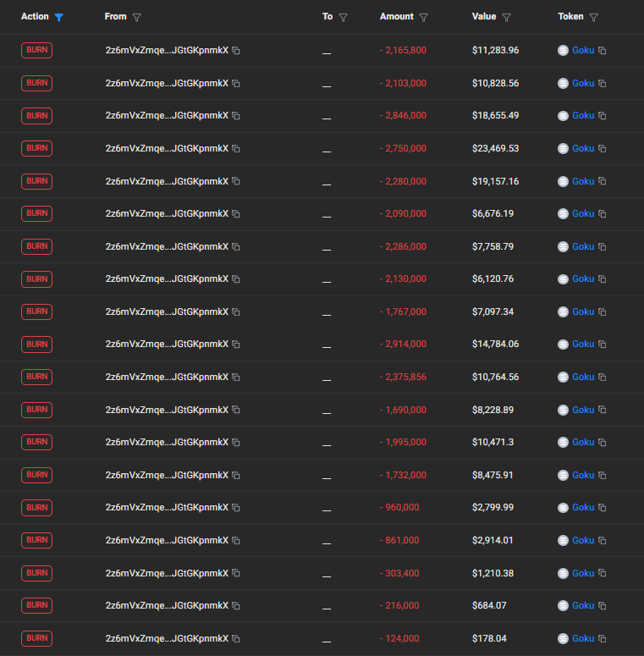This screenshot has height=656, width=644.
Task: Open the From column filter
Action: [x=137, y=17]
